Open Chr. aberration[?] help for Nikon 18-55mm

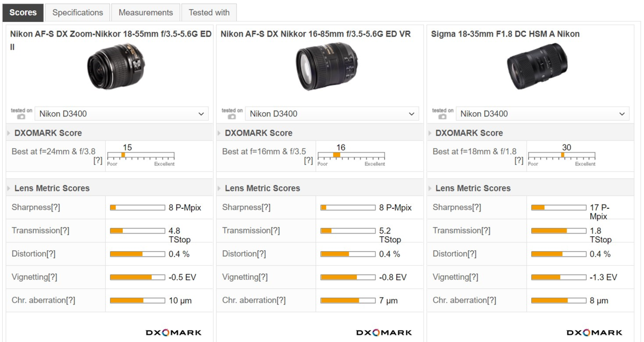[x=70, y=301]
